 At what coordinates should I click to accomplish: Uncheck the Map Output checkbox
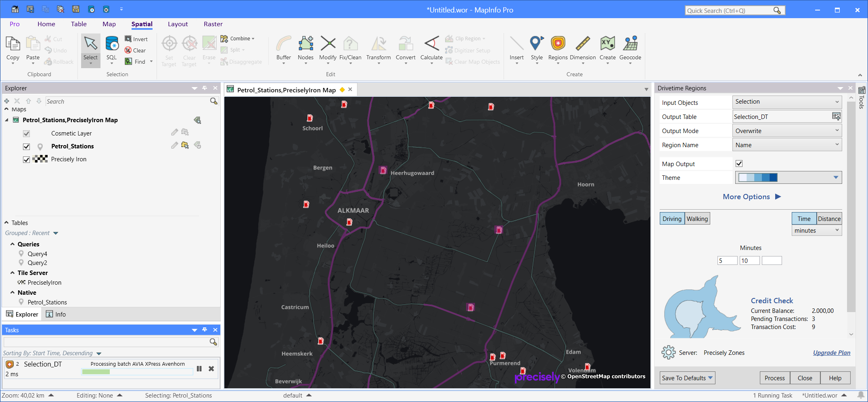[x=739, y=164]
